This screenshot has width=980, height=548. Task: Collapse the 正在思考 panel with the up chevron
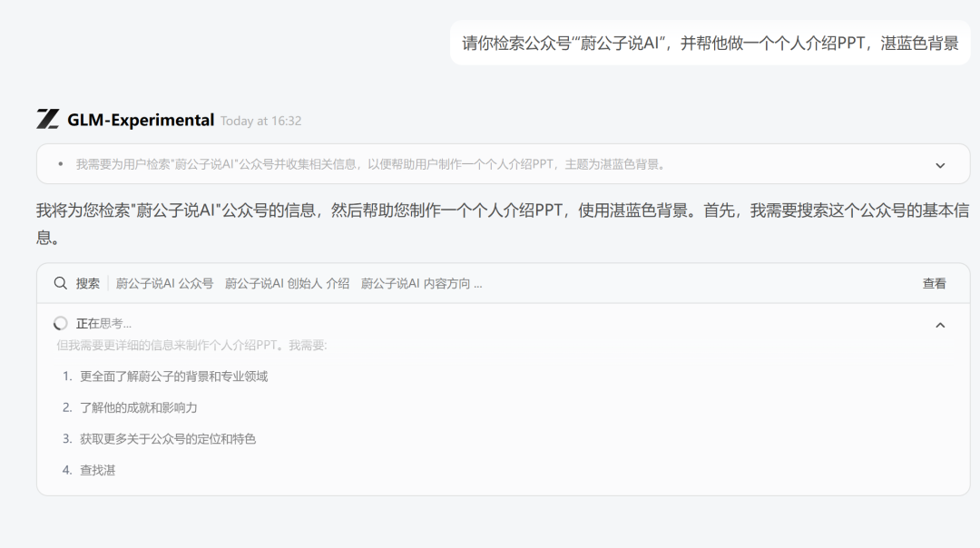tap(938, 323)
